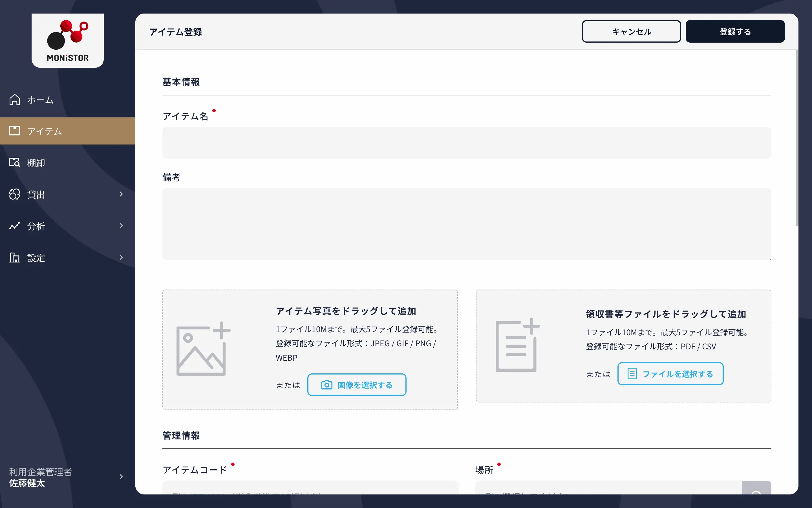Click the 管理情報 section heading

click(x=181, y=435)
